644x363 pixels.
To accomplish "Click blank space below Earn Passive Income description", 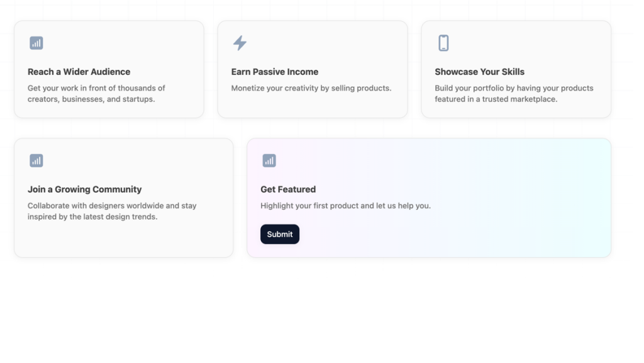I will pyautogui.click(x=312, y=105).
